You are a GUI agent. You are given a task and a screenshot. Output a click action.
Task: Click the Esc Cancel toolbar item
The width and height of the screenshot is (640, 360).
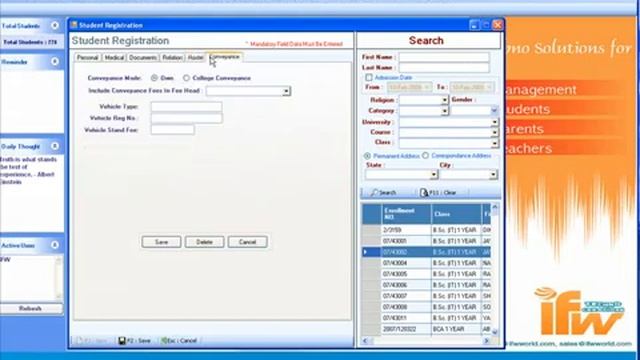pyautogui.click(x=179, y=340)
